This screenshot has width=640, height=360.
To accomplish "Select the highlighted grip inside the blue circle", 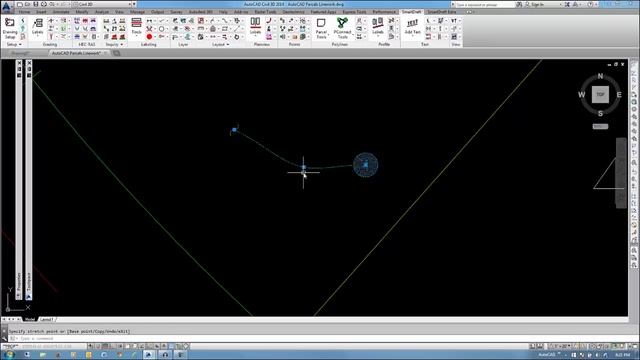I will point(365,164).
